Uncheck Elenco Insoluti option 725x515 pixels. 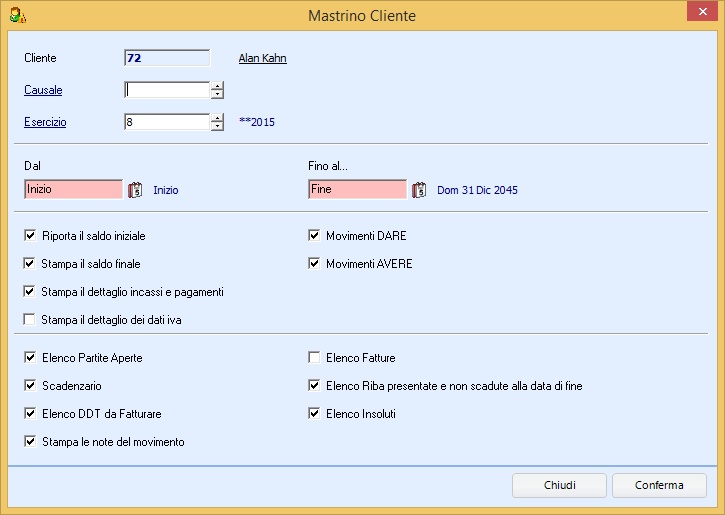point(314,413)
